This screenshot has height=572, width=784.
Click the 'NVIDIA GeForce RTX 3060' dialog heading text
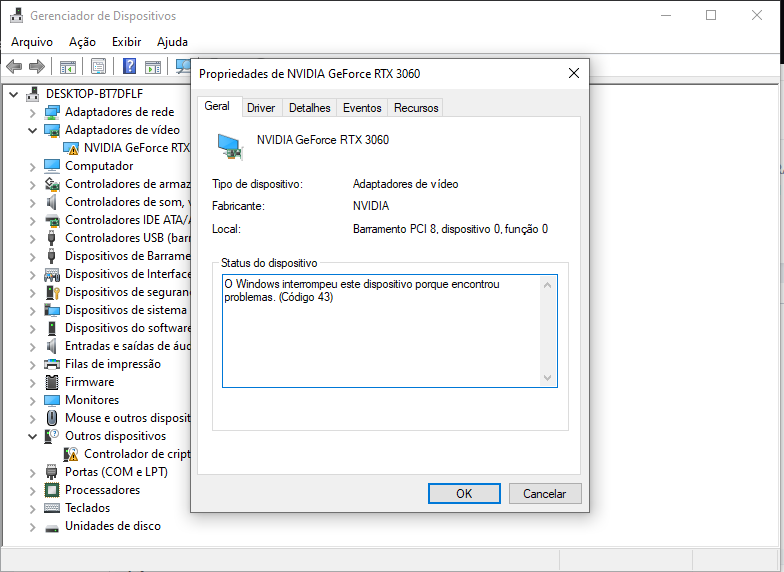tap(323, 140)
